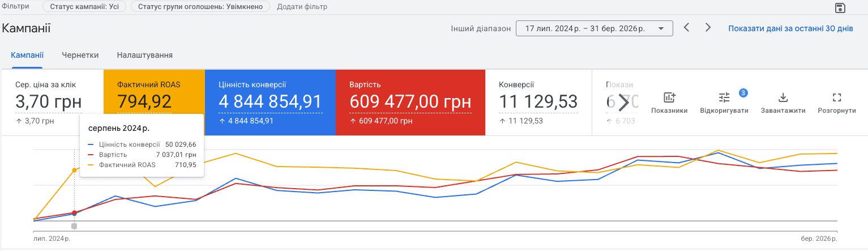
Task: Click the tooltip value 710,95
Action: [186, 165]
